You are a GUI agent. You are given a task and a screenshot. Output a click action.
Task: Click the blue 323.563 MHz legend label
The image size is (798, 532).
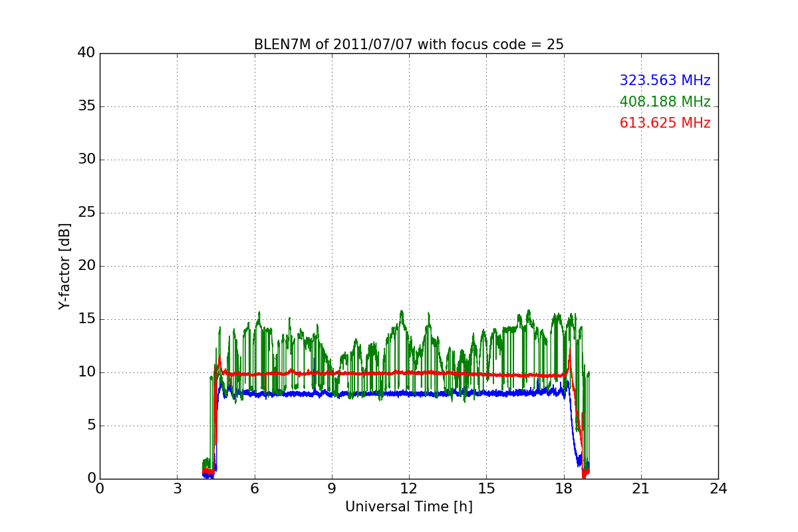tap(665, 80)
